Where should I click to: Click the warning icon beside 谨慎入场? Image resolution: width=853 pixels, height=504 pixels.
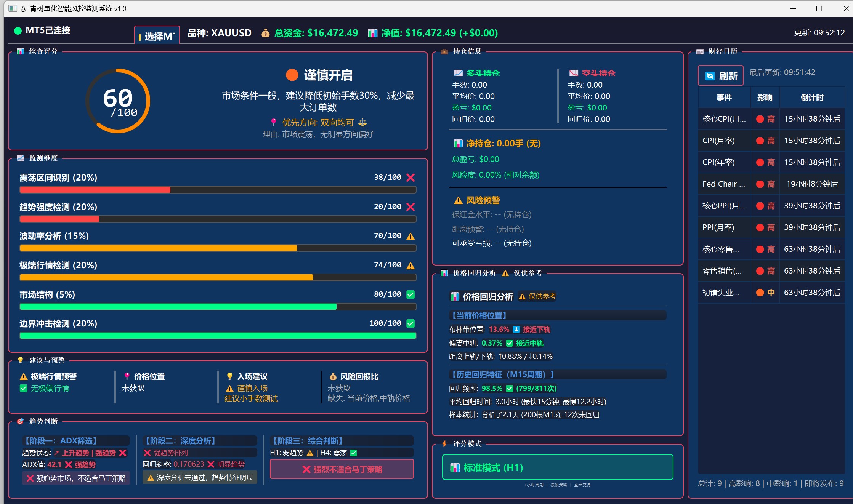[229, 389]
